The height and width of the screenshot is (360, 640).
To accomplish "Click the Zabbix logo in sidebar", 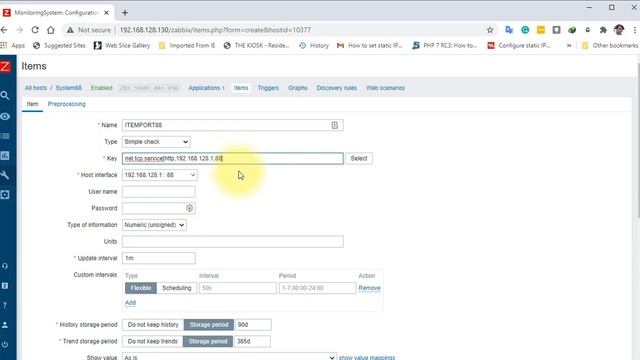I will [x=5, y=66].
